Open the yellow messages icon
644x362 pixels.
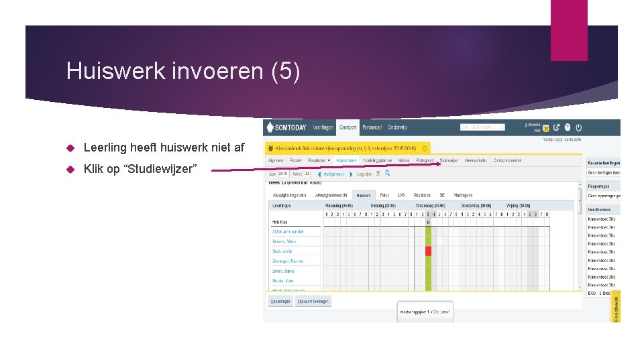pyautogui.click(x=546, y=129)
